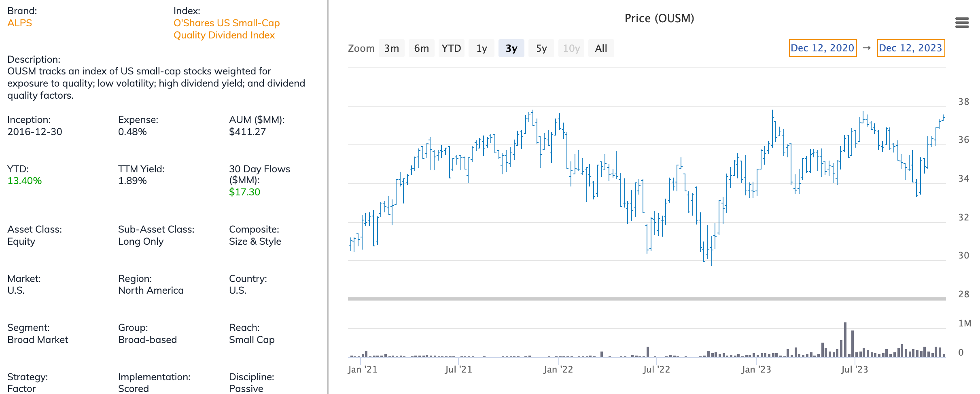The image size is (980, 394).
Task: Open the chart hamburger menu icon
Action: (962, 23)
